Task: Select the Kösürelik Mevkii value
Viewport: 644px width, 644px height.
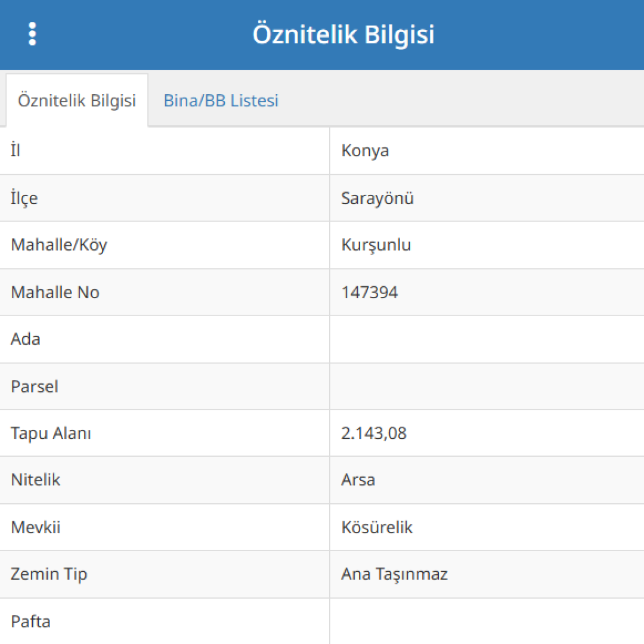Action: coord(377,527)
